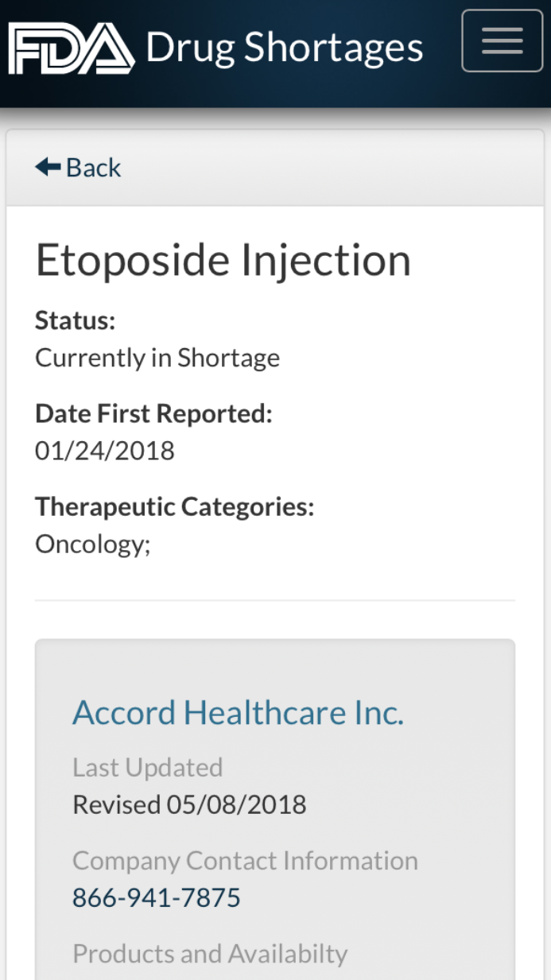Click the left arrow Back icon
The image size is (551, 980).
coord(48,167)
